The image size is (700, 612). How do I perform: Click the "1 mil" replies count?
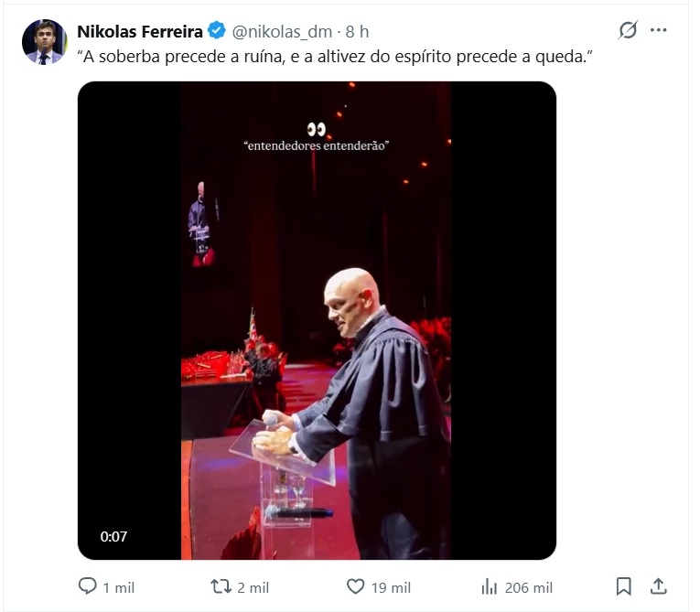(118, 587)
